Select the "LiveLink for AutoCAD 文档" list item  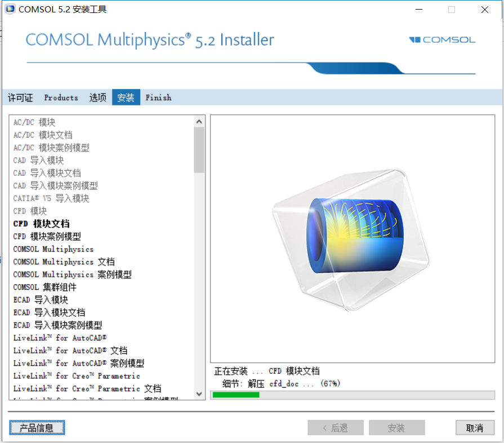pos(70,351)
